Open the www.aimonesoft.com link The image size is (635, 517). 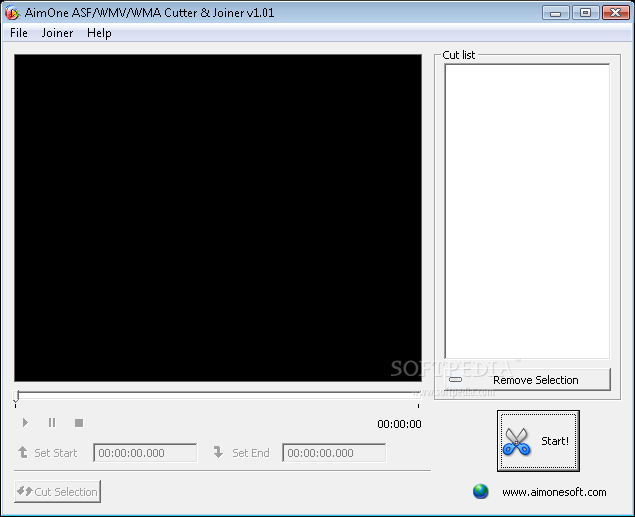[554, 492]
